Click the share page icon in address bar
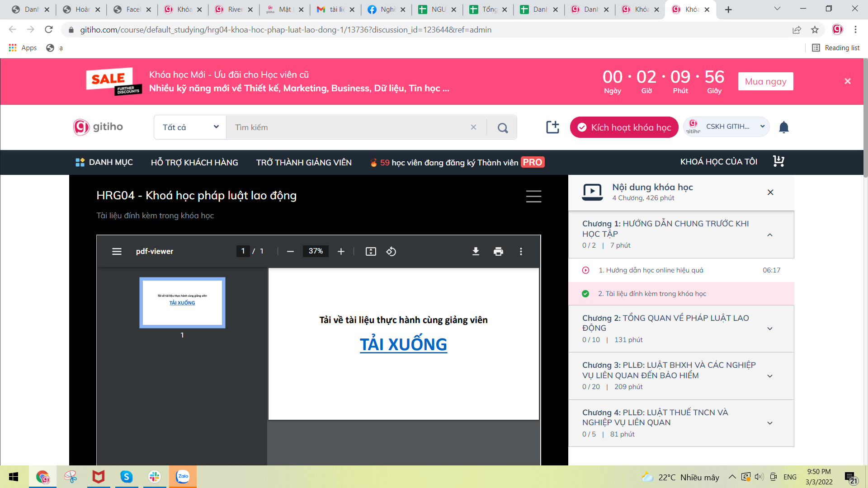The width and height of the screenshot is (868, 488). click(x=797, y=30)
